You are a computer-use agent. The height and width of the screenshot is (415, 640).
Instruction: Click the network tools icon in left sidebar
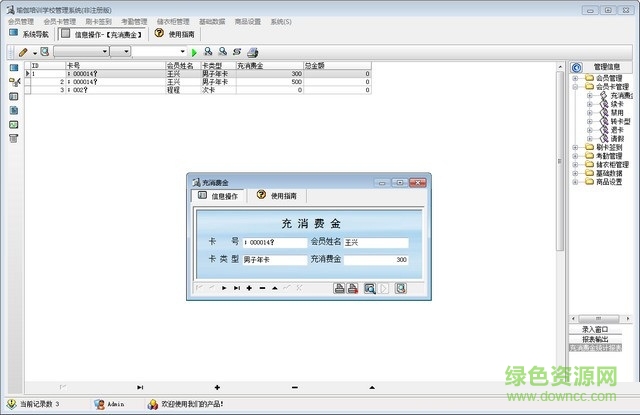[x=15, y=82]
